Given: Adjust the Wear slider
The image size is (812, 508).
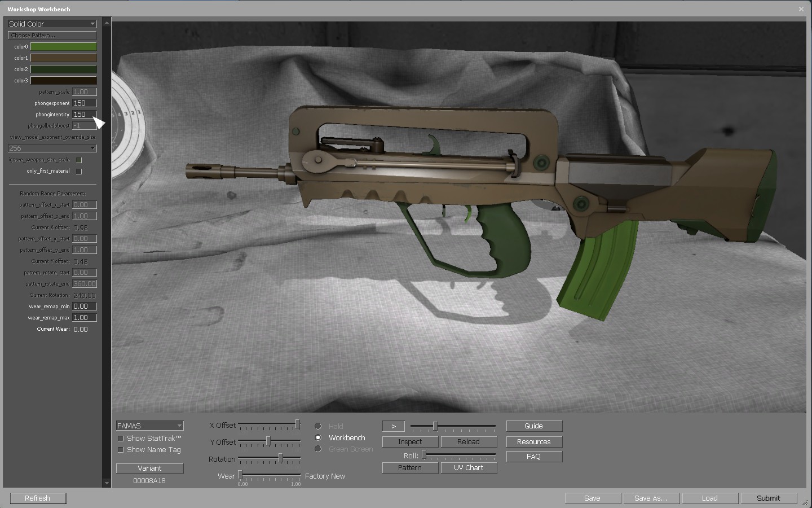Looking at the screenshot, I should pyautogui.click(x=270, y=475).
